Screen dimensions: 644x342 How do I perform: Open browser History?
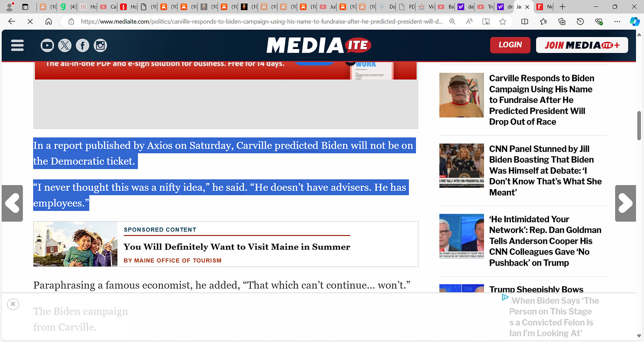(x=580, y=21)
